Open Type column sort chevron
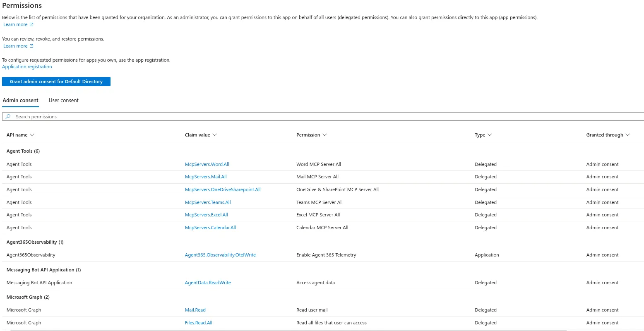Image resolution: width=644 pixels, height=331 pixels. coord(490,135)
